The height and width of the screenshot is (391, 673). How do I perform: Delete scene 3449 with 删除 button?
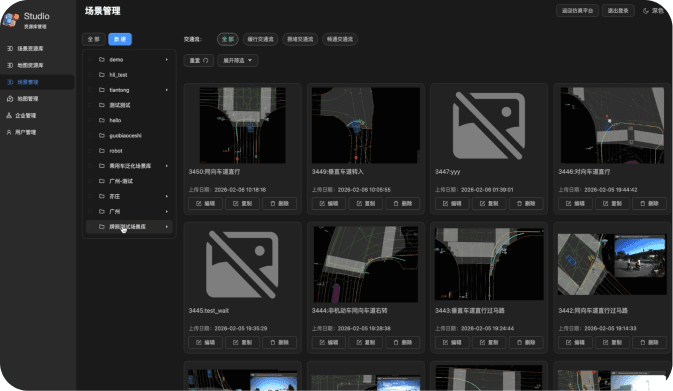click(403, 203)
